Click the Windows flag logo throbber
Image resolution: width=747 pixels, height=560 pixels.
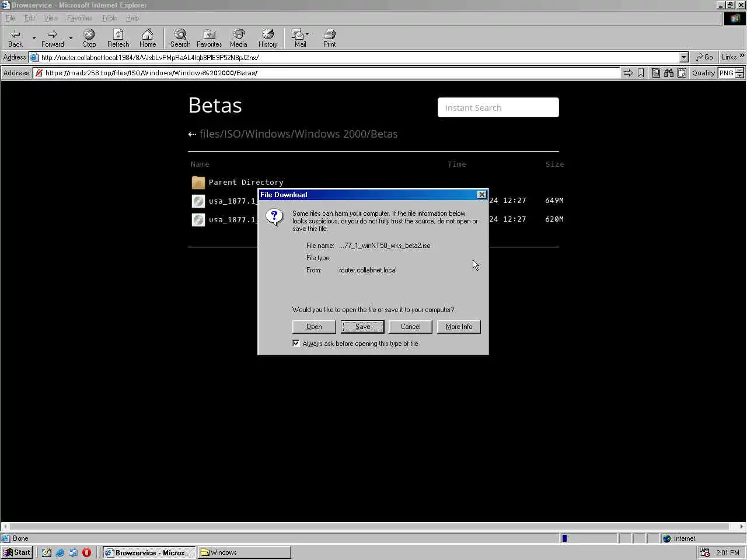pos(735,18)
